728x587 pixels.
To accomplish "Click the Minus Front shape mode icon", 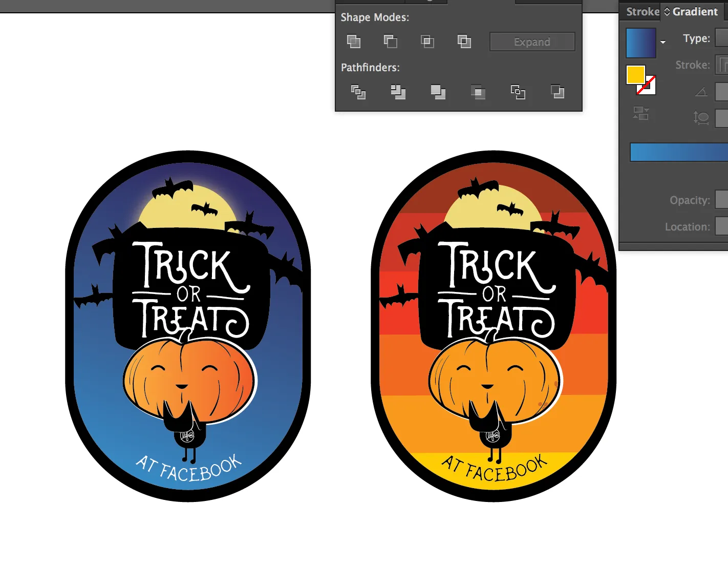I will tap(391, 41).
